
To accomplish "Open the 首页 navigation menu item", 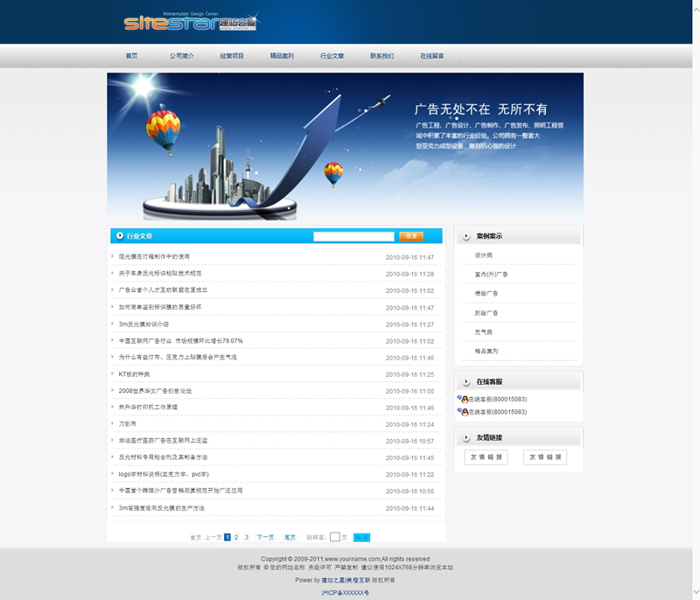I will [131, 56].
